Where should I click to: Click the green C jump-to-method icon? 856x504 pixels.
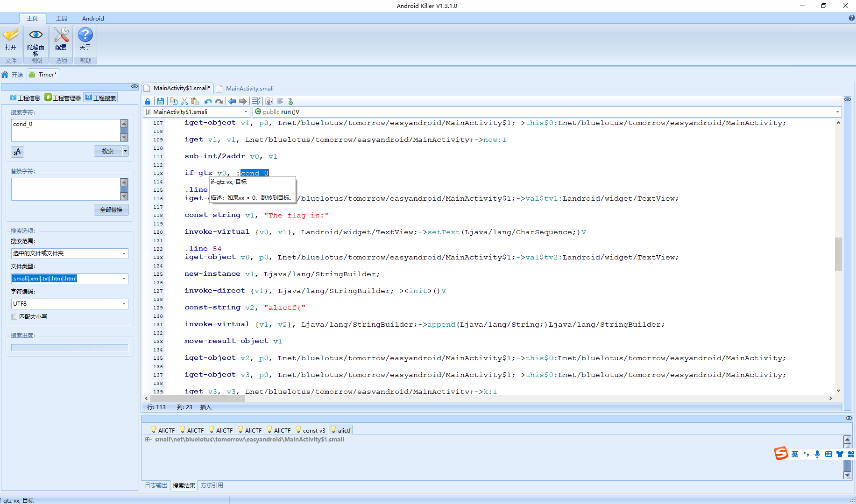pos(290,101)
